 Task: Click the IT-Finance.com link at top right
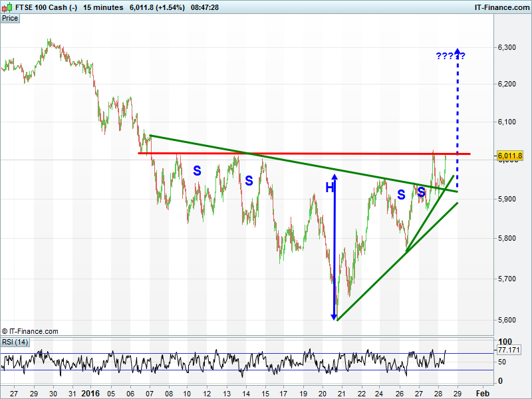tap(501, 7)
